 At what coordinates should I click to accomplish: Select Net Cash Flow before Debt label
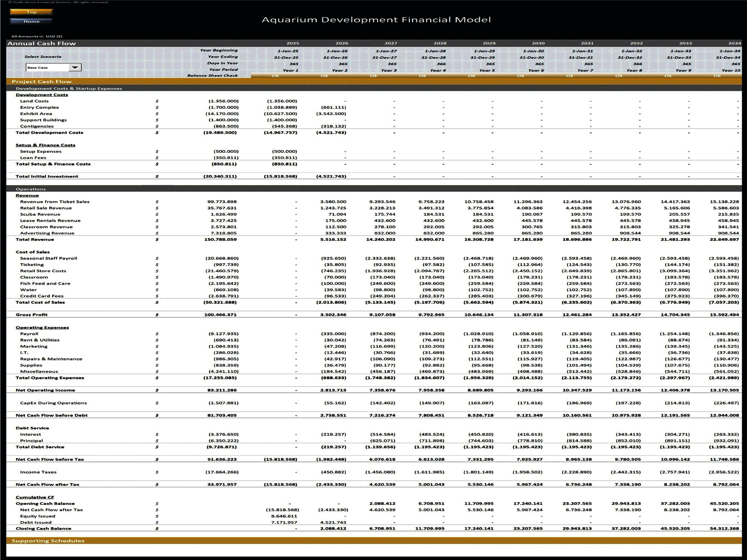pos(51,415)
